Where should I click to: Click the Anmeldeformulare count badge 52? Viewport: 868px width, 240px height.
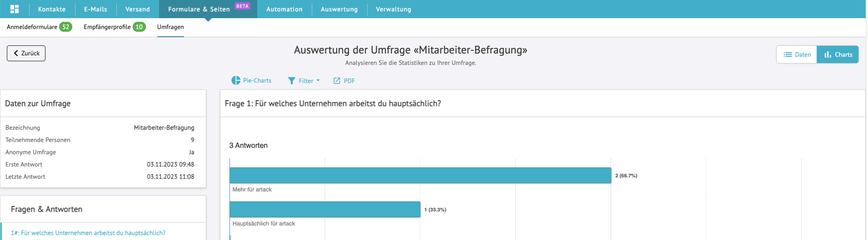(66, 27)
